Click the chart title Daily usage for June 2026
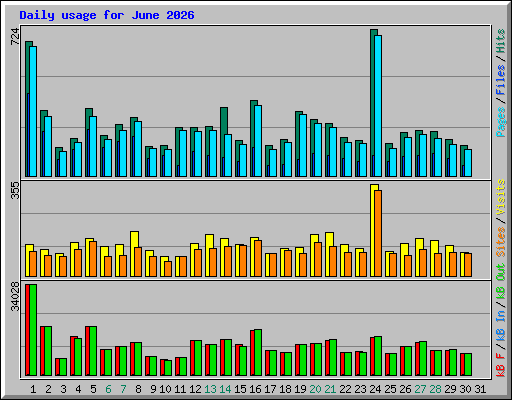 point(107,15)
